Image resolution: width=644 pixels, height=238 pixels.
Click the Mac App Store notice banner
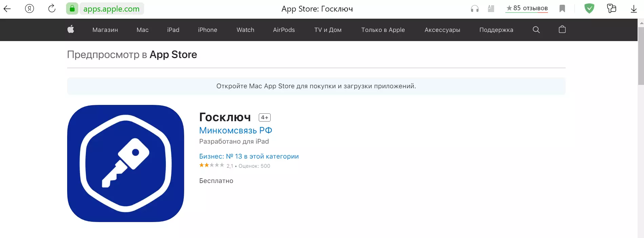pyautogui.click(x=316, y=86)
